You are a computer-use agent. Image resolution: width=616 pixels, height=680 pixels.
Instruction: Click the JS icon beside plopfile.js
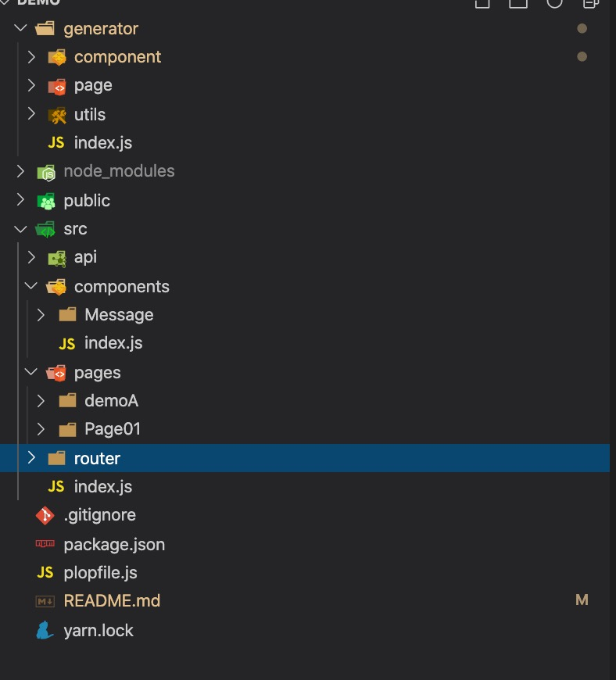45,573
